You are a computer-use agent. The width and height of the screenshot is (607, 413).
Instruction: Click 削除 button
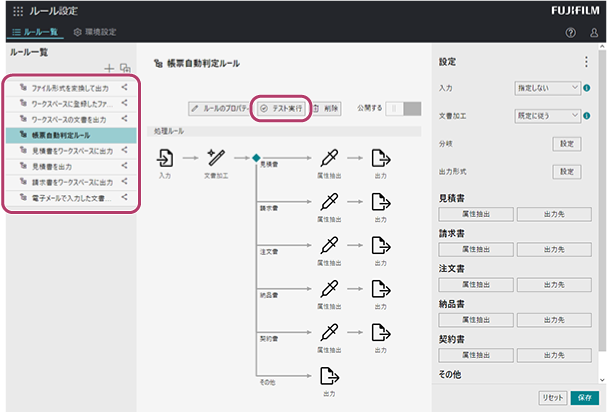pyautogui.click(x=326, y=108)
